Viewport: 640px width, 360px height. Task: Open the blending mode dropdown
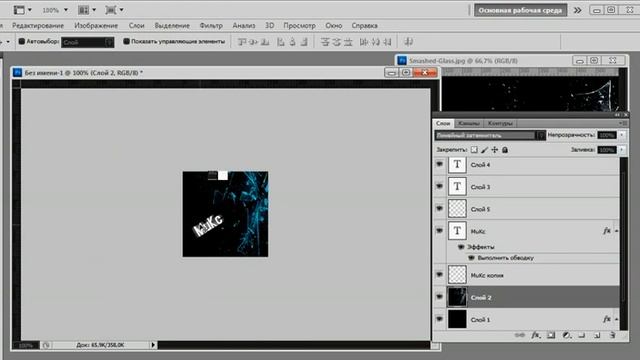point(490,135)
